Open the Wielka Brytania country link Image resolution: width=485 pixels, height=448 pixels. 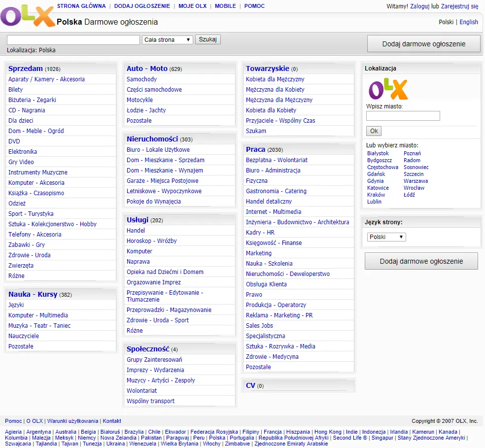pyautogui.click(x=179, y=444)
